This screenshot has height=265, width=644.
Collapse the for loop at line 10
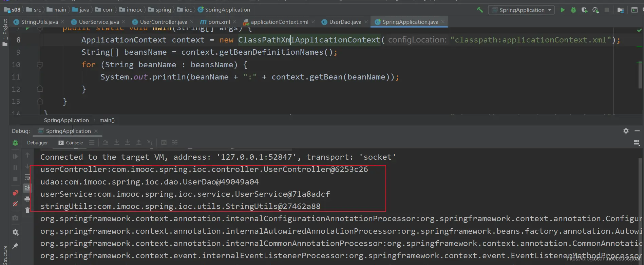(40, 65)
